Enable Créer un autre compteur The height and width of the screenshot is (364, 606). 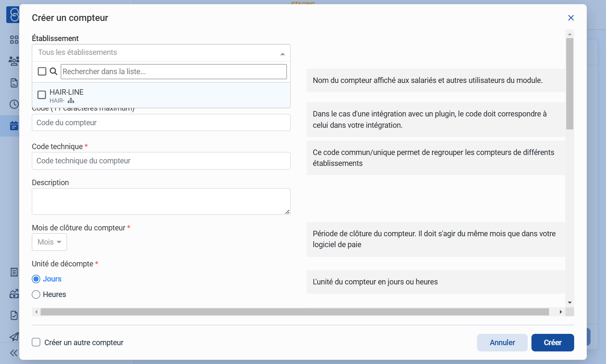point(36,342)
